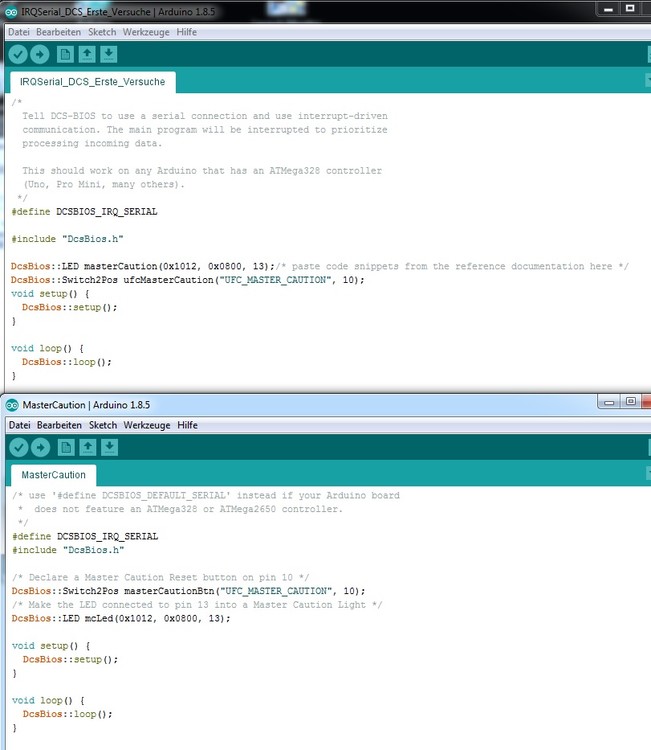This screenshot has height=750, width=651.
Task: Save the IRQSerial_DCS_Erste_Versuche sketch
Action: (109, 55)
